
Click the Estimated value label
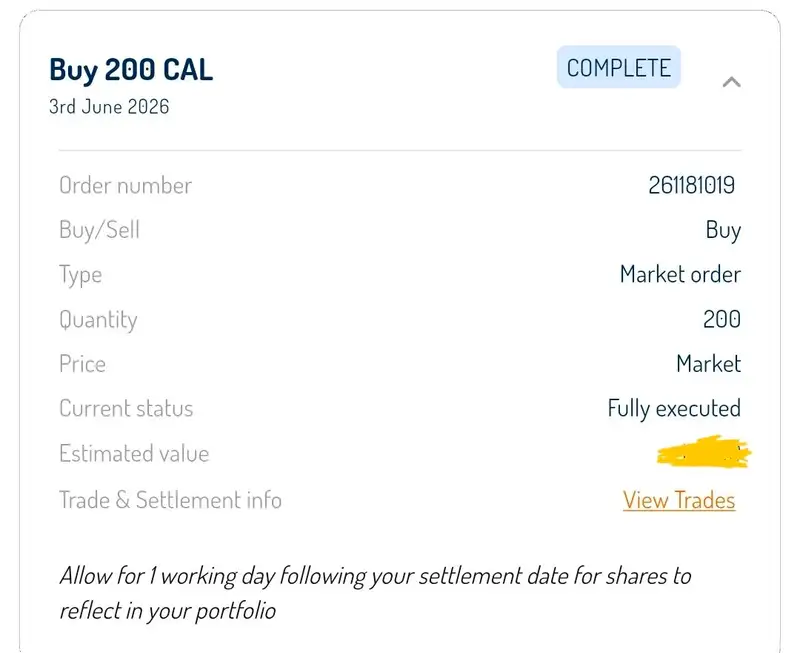(x=134, y=454)
